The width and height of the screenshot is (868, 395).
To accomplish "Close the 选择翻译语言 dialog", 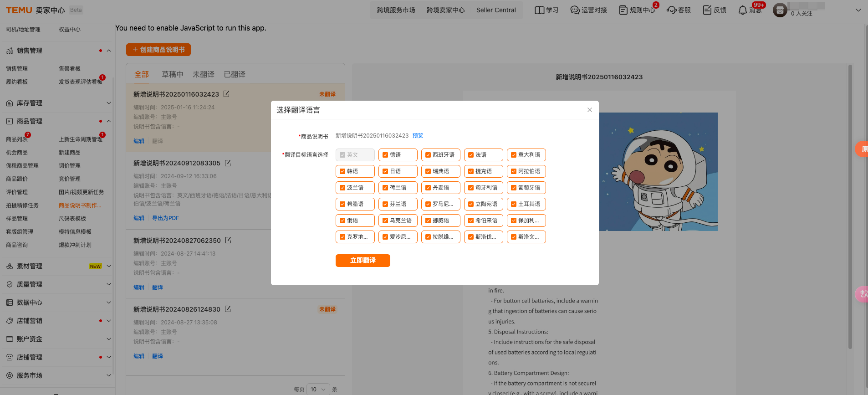I will coord(589,110).
